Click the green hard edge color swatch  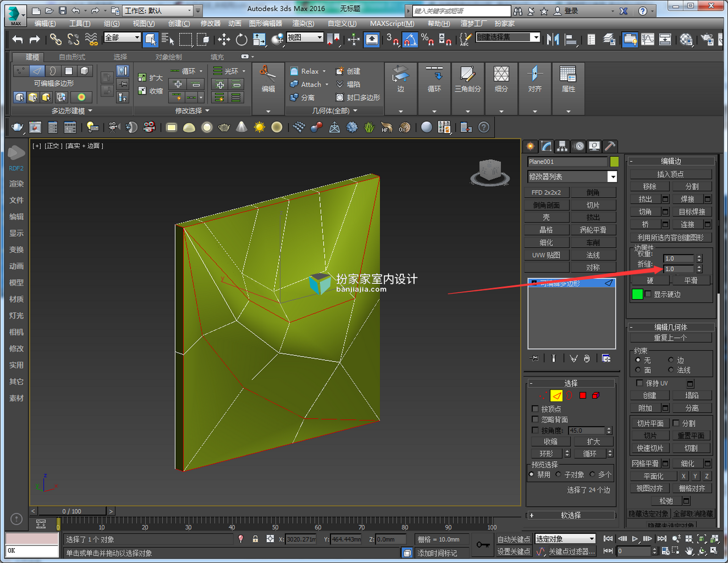pos(637,294)
